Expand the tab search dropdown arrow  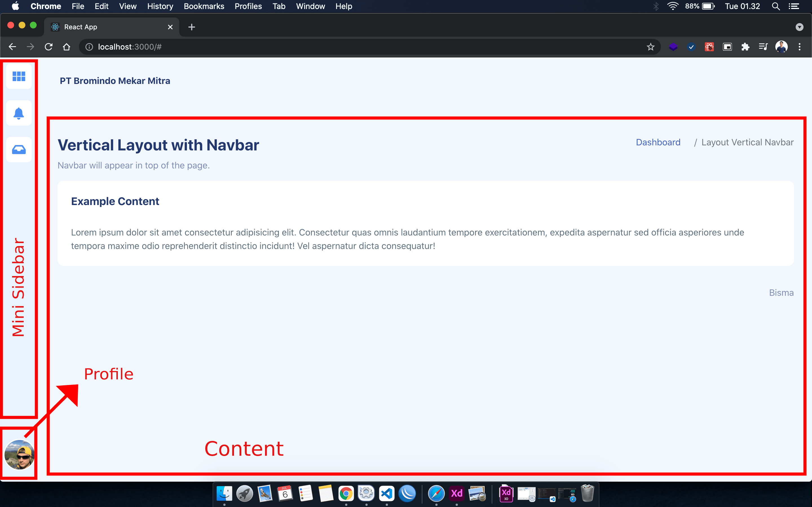pyautogui.click(x=799, y=27)
